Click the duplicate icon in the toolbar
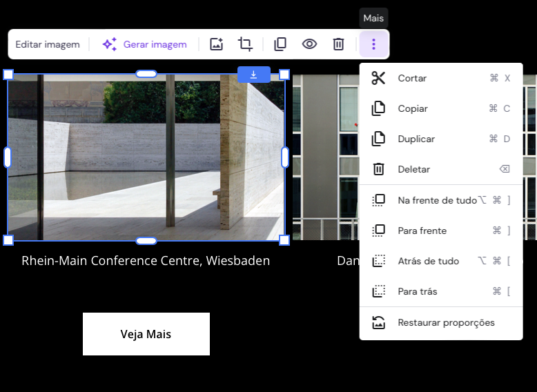Screen dimensions: 537x392 tap(280, 44)
